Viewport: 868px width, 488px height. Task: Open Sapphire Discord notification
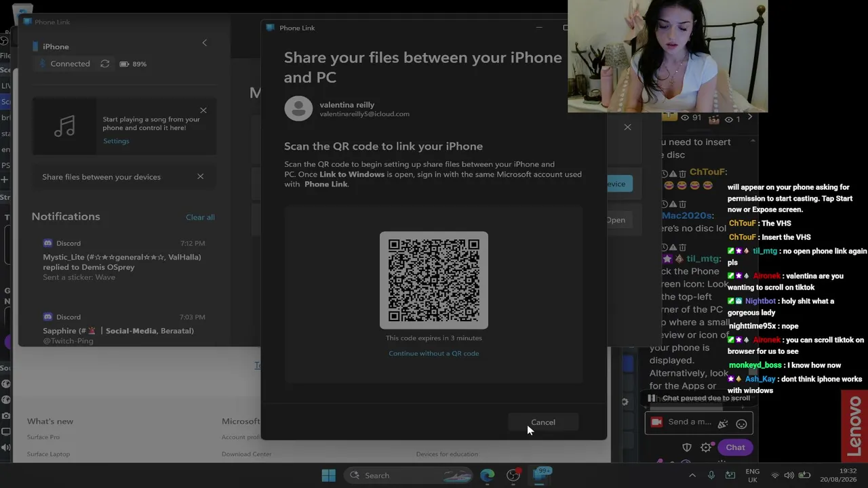123,327
